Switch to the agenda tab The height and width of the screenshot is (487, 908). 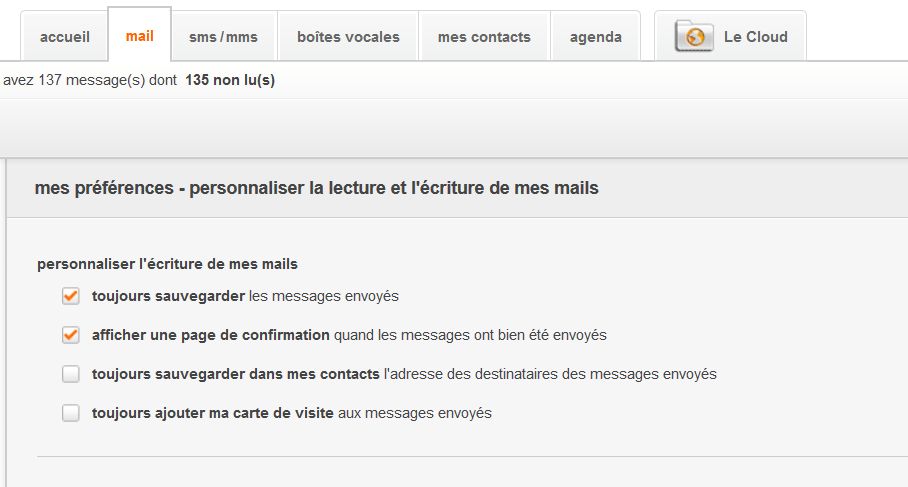[596, 37]
